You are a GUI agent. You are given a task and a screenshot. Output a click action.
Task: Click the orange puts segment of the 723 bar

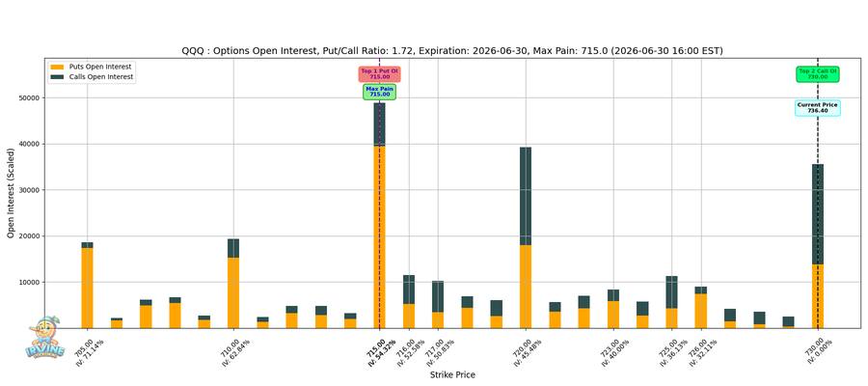click(x=613, y=315)
